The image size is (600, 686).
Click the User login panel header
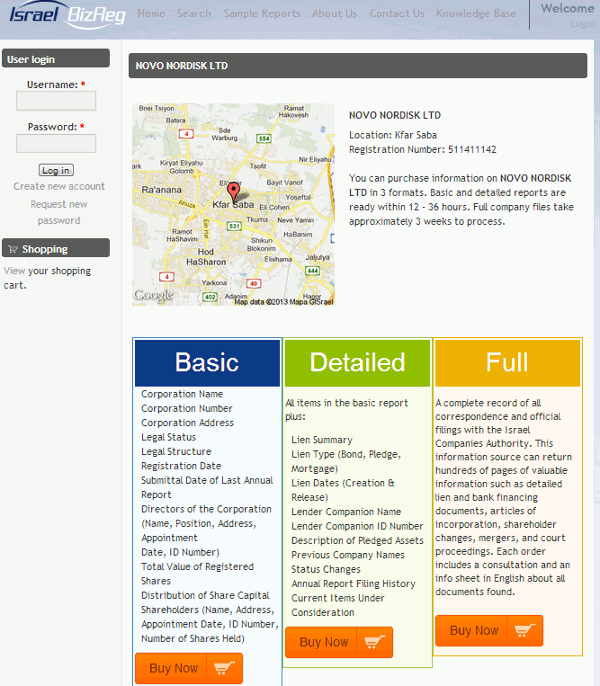coord(56,58)
